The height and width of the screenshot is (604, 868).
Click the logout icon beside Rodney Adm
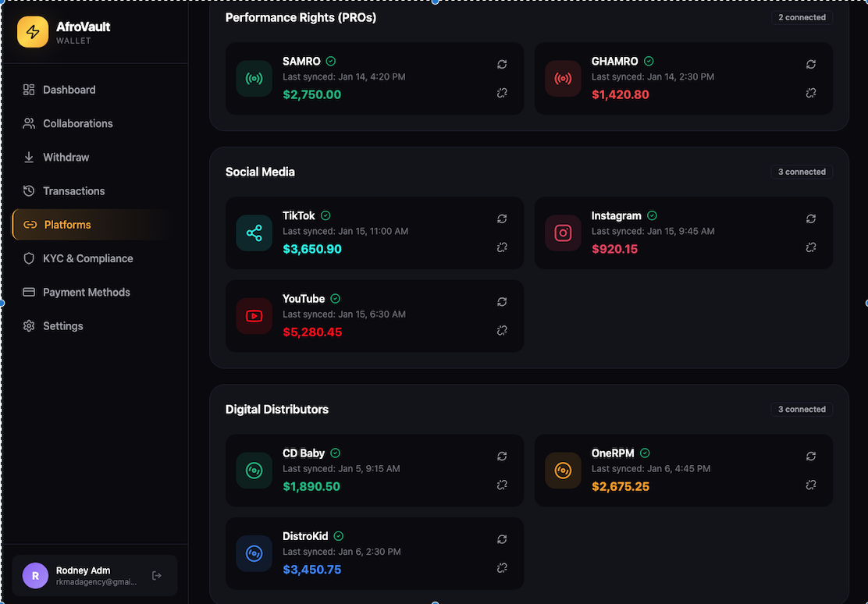(157, 576)
